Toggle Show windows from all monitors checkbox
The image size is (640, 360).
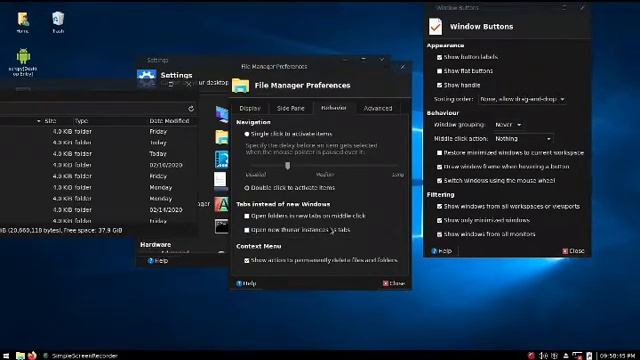(x=440, y=234)
